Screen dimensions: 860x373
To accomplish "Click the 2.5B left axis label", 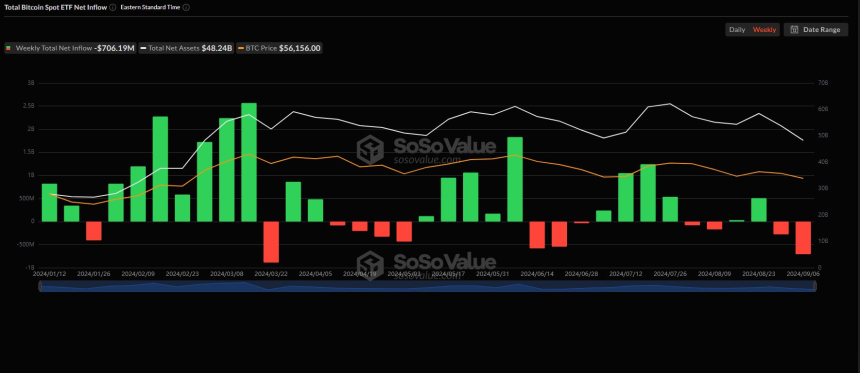I will click(x=29, y=106).
